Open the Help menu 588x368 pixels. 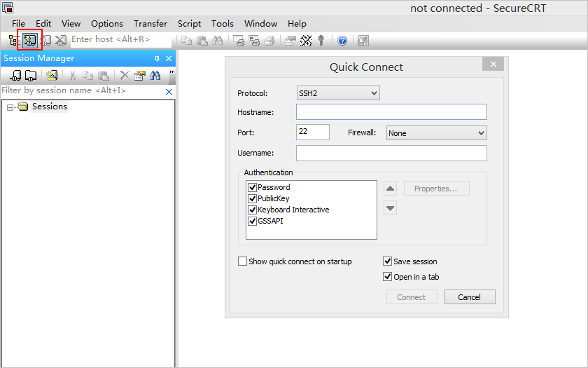click(x=297, y=24)
